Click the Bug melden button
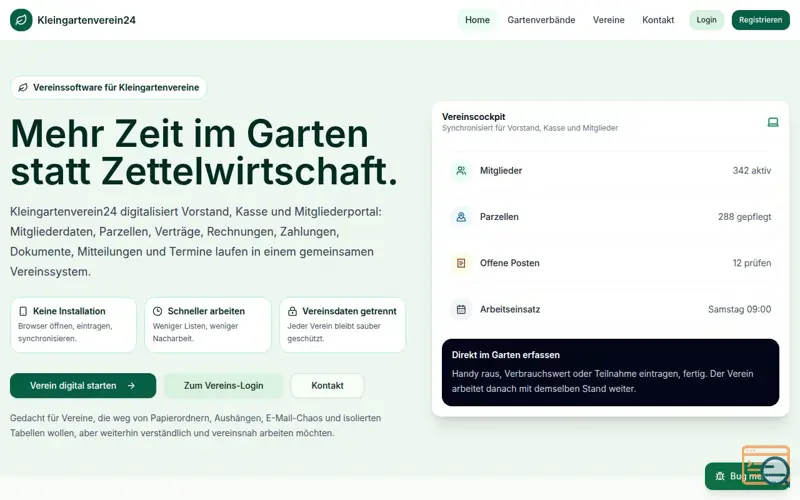This screenshot has height=500, width=800. [x=747, y=476]
